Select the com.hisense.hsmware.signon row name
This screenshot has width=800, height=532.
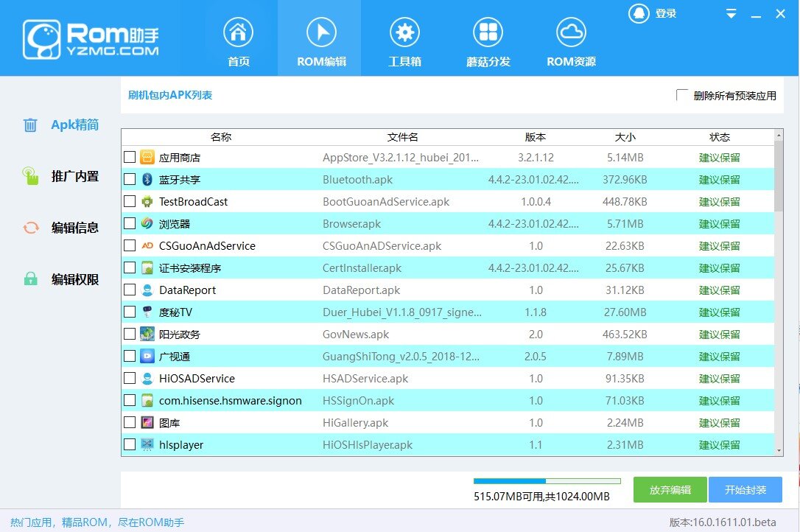230,401
